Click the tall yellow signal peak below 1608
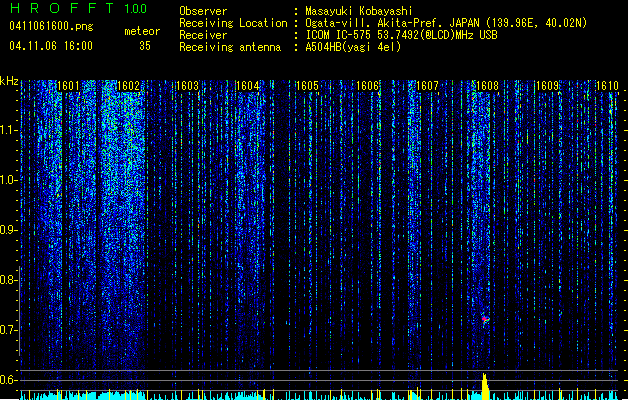Viewport: 629px width, 400px height. (x=485, y=386)
